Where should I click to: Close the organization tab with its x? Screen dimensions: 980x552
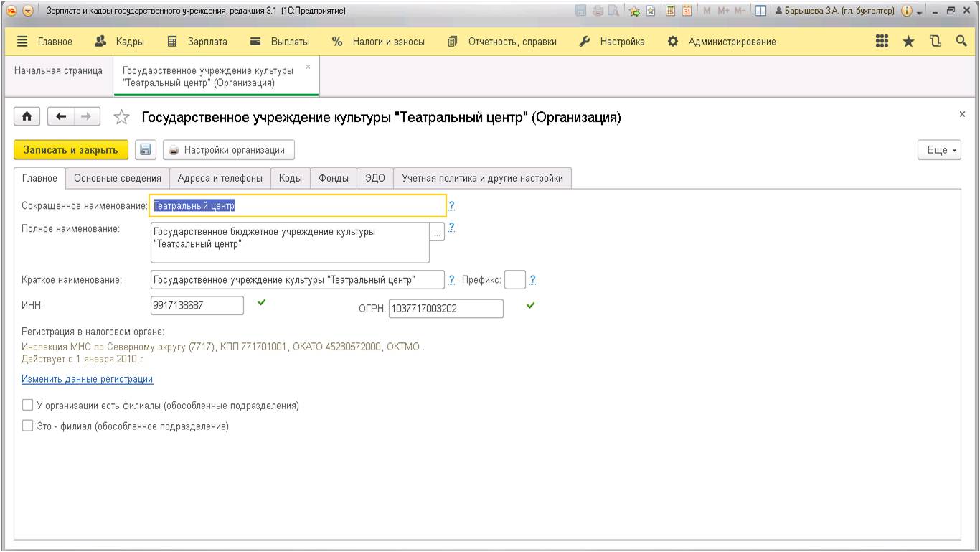(308, 67)
